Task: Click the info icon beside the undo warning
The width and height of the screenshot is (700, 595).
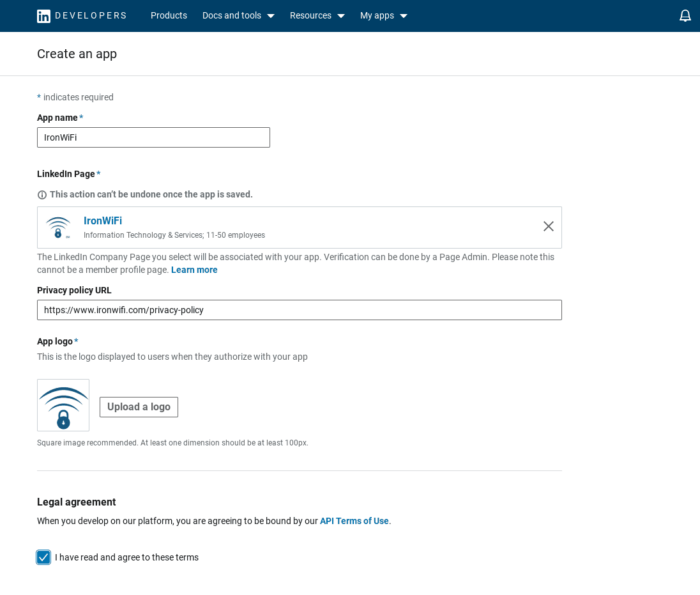Action: (42, 195)
